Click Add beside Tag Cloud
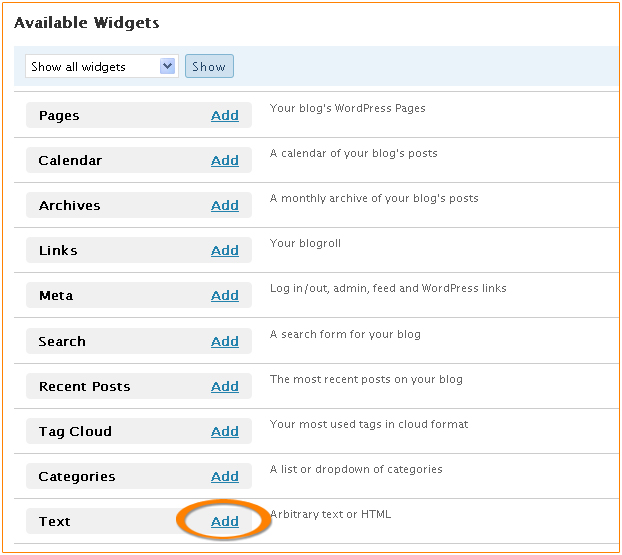This screenshot has height=555, width=622. coord(225,431)
